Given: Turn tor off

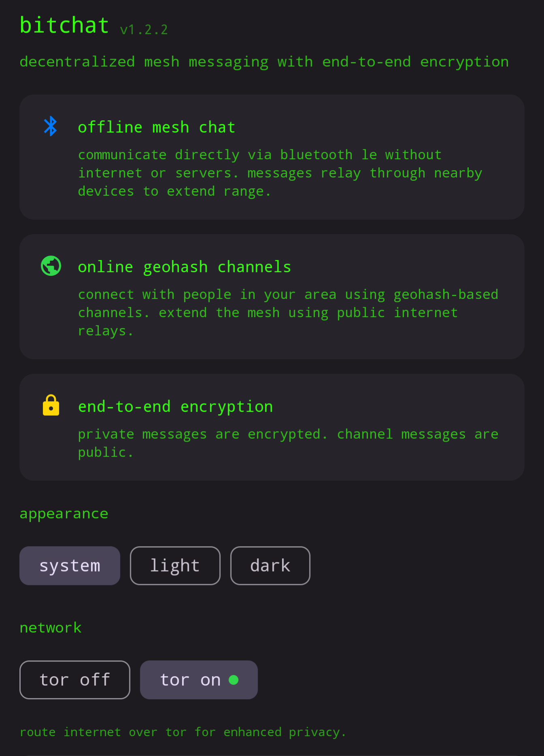Looking at the screenshot, I should click(x=75, y=680).
